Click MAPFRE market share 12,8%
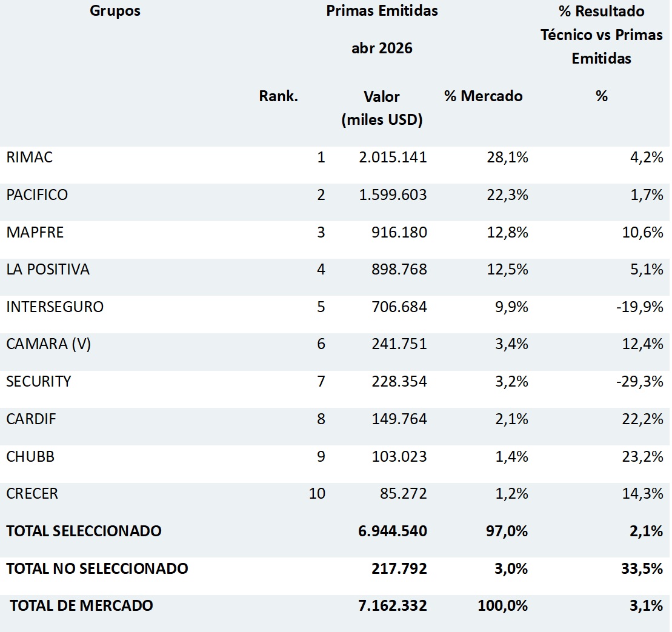Image resolution: width=672 pixels, height=632 pixels. click(507, 232)
